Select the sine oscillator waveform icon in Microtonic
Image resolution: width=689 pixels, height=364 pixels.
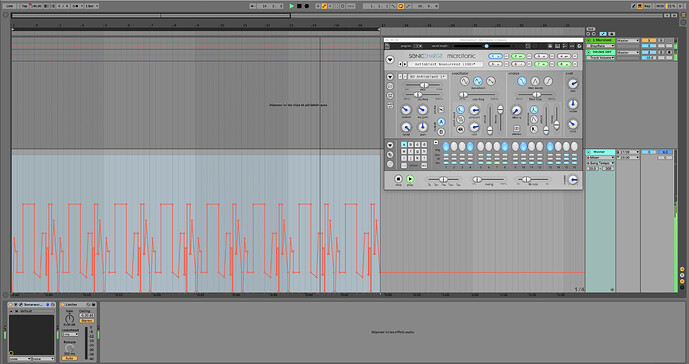point(465,81)
